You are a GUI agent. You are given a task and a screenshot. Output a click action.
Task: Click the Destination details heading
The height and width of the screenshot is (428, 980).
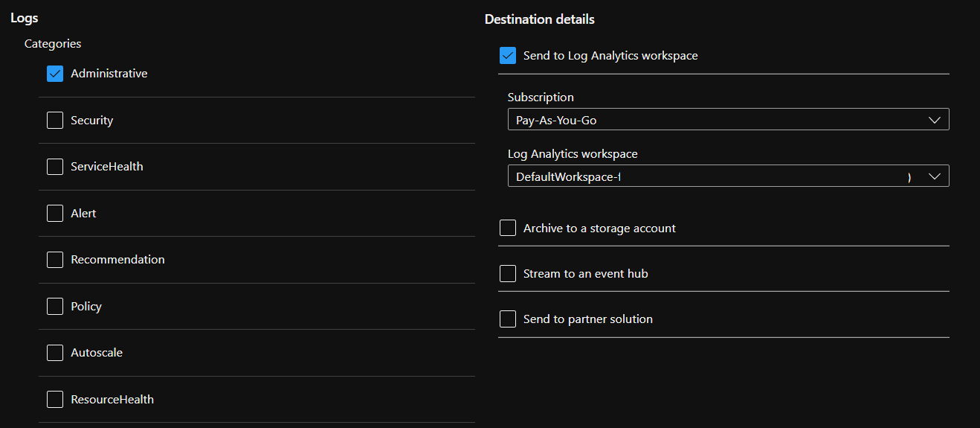pos(539,19)
